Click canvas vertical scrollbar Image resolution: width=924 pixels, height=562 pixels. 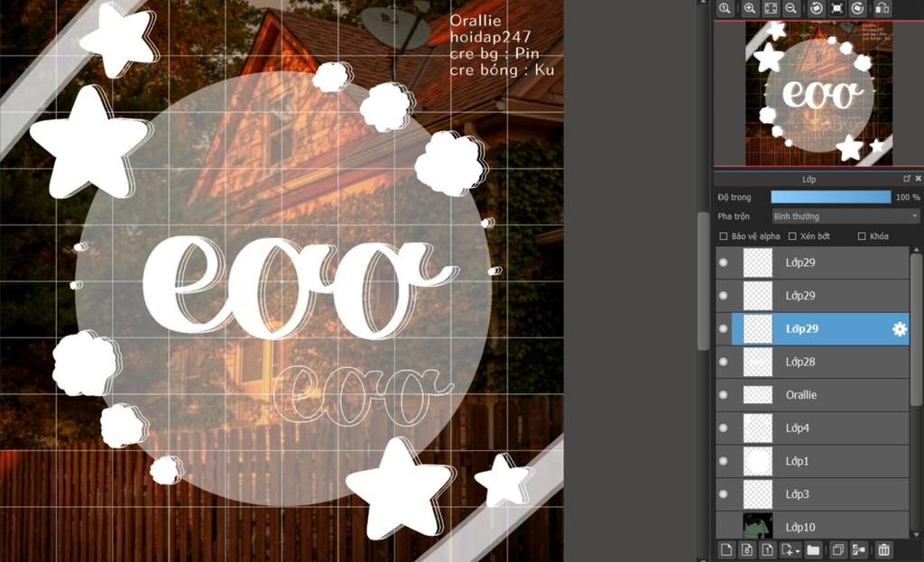[x=702, y=281]
